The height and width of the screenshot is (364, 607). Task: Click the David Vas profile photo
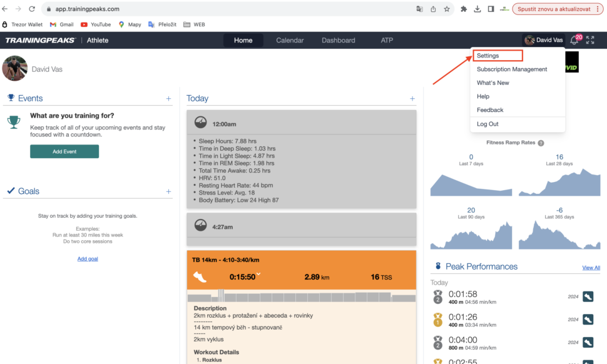(x=15, y=68)
